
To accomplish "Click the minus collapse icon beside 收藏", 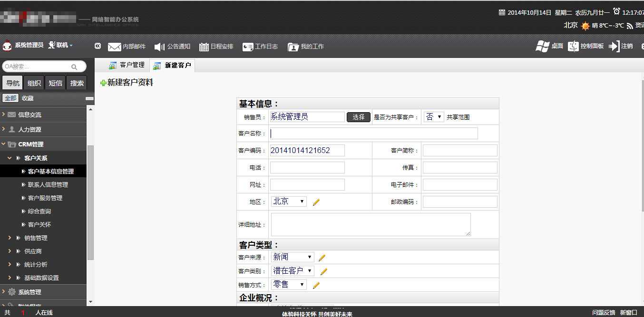I will pyautogui.click(x=89, y=98).
